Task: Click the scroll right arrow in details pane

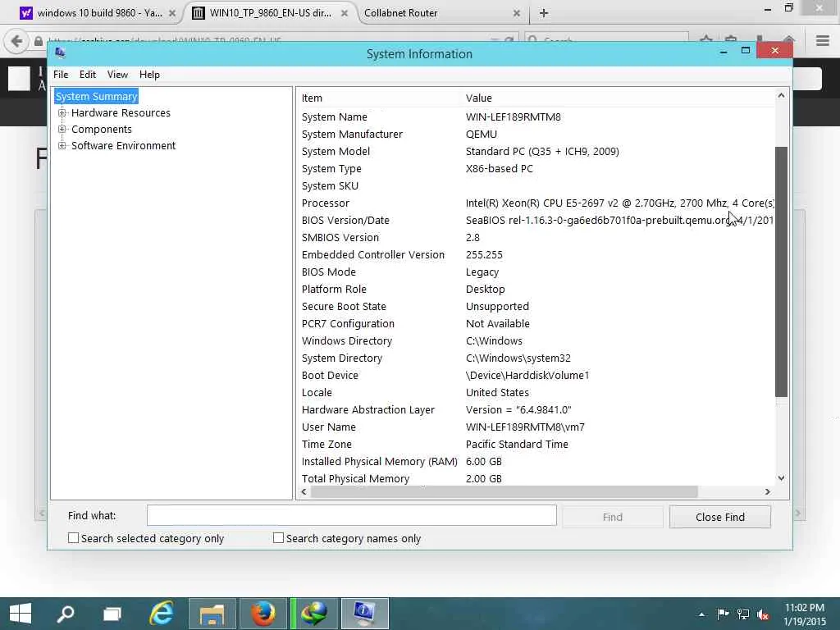Action: 768,492
